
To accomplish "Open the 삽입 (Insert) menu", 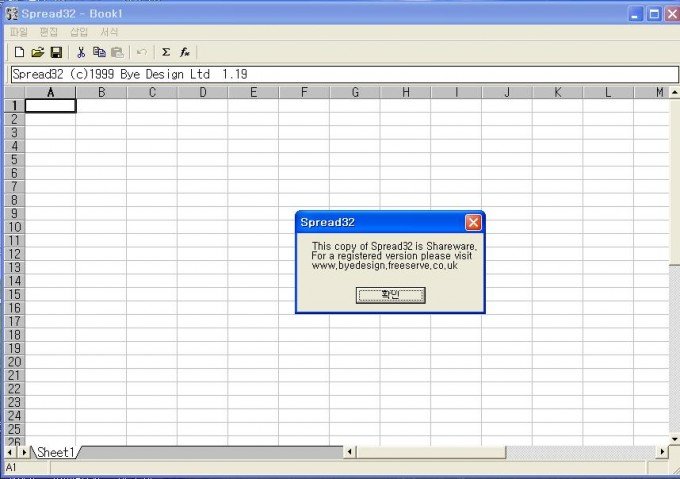I will [79, 32].
